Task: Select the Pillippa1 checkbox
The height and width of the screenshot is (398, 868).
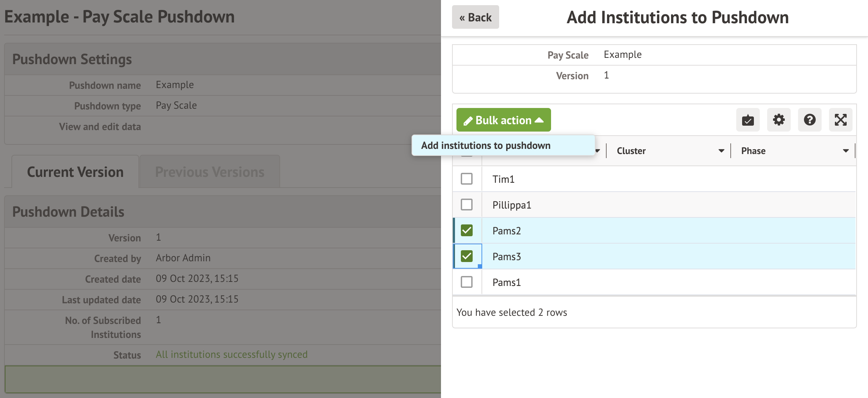Action: click(x=466, y=205)
